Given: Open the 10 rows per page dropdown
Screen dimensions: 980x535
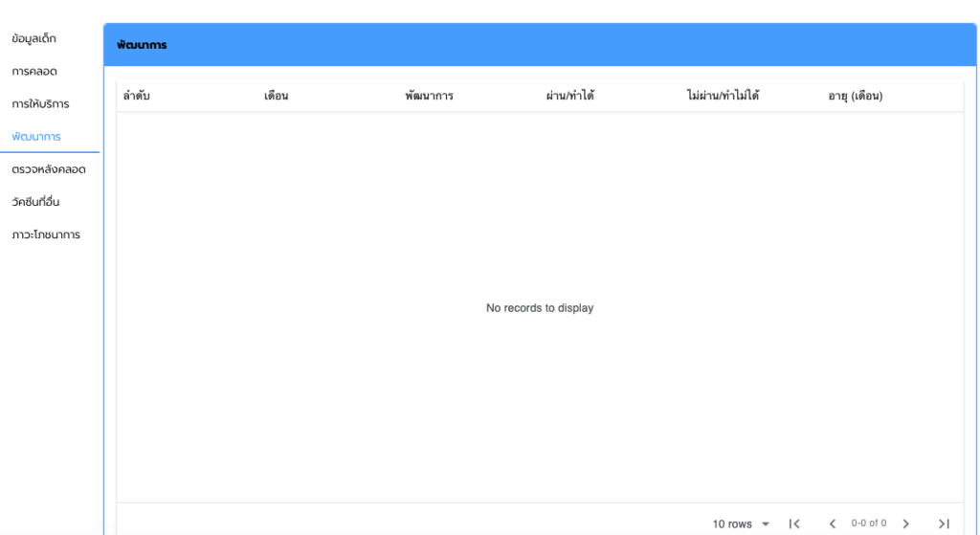Looking at the screenshot, I should point(741,524).
